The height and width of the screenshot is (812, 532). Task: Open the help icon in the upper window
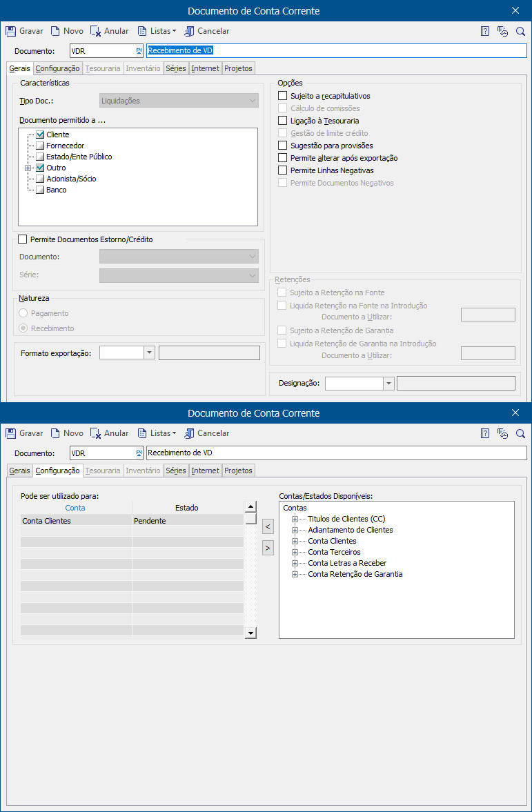click(x=485, y=31)
